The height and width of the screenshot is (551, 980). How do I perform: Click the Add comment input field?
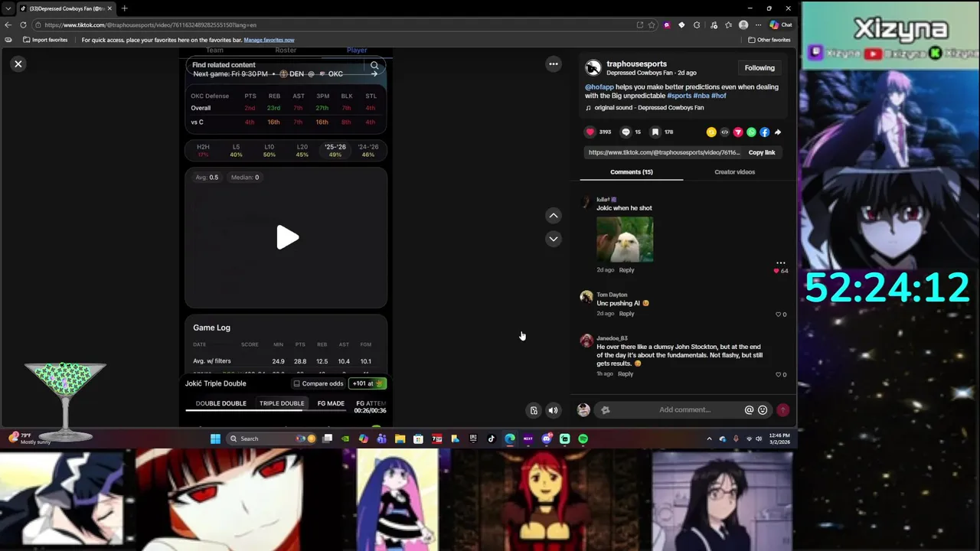click(684, 410)
